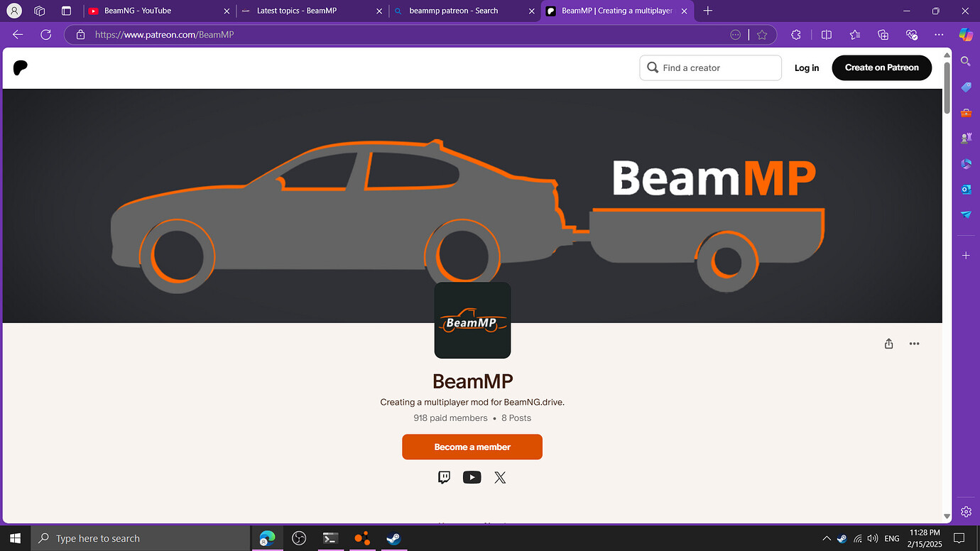
Task: Show hidden system tray icons
Action: tap(826, 538)
